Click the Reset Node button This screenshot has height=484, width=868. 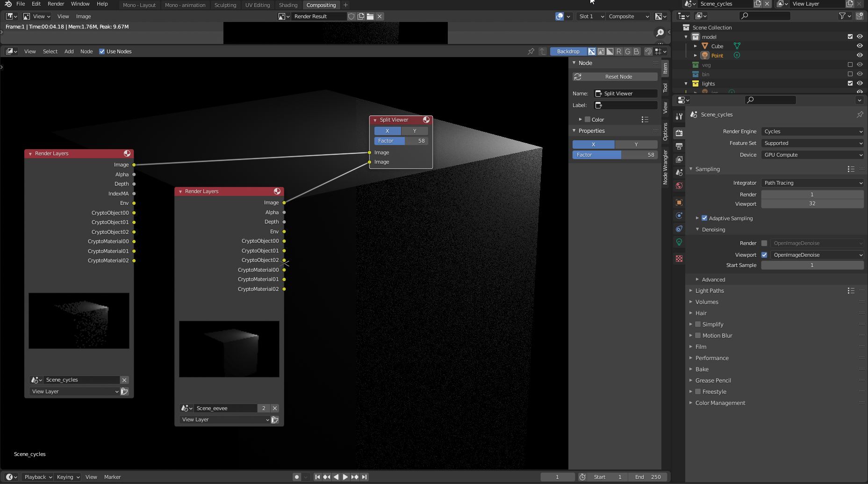[x=615, y=77]
